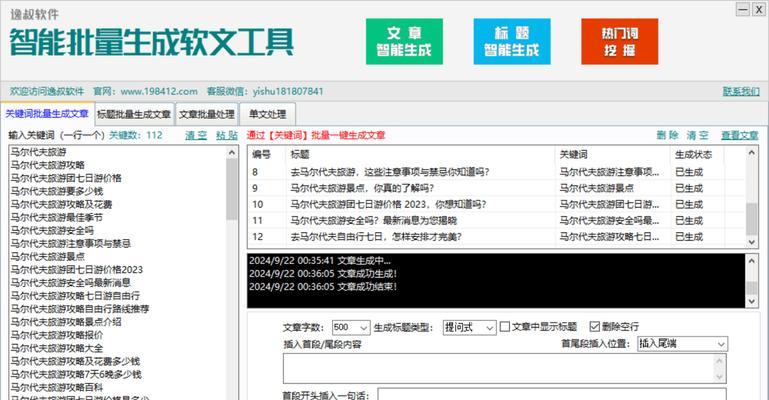This screenshot has height=400, width=769.
Task: Select keyword 马尔代夫旅游攻略及花费多少钱
Action: click(76, 361)
